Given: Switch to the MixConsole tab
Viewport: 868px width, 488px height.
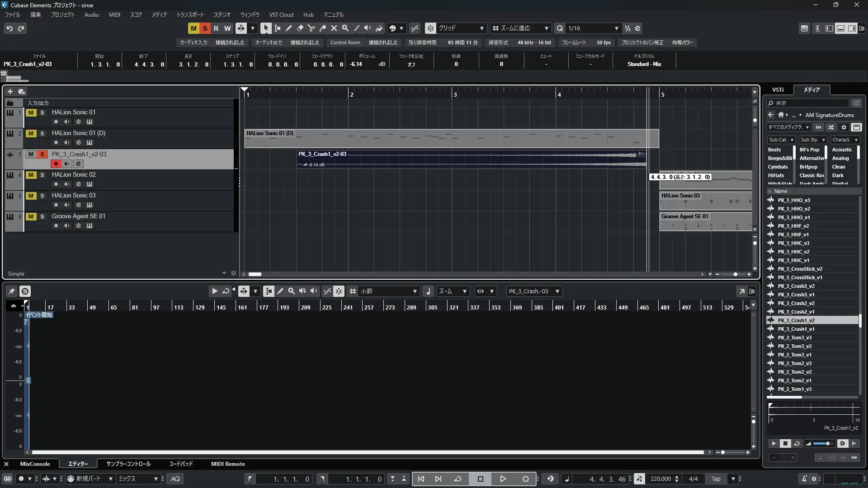Looking at the screenshot, I should [x=35, y=464].
